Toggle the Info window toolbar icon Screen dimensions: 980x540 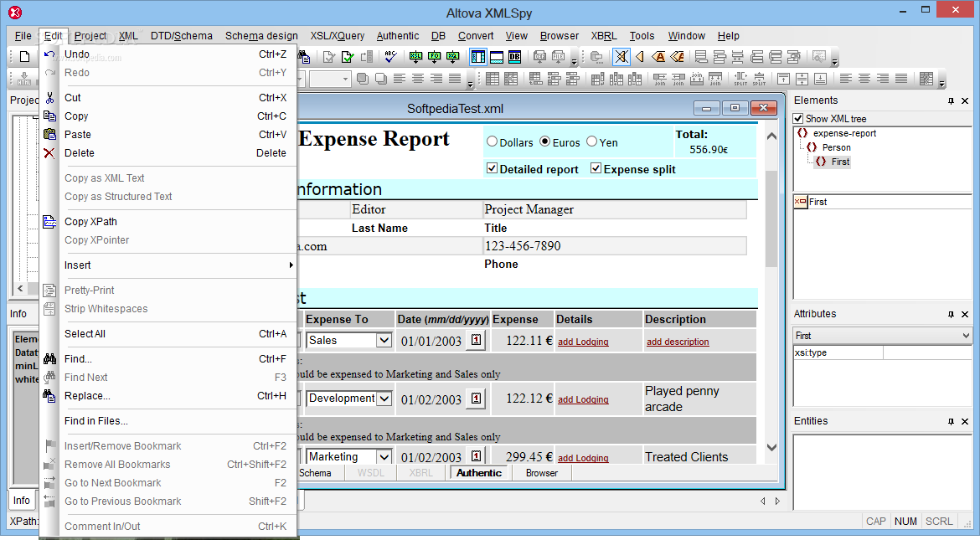497,57
